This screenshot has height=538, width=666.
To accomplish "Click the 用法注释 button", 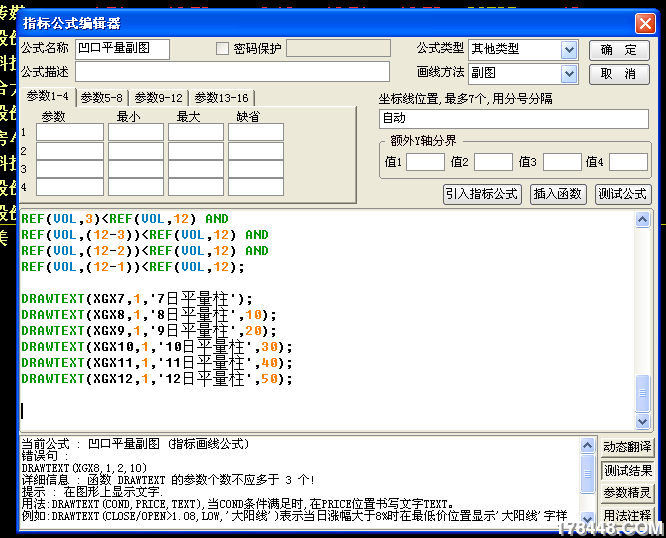I will pos(627,516).
